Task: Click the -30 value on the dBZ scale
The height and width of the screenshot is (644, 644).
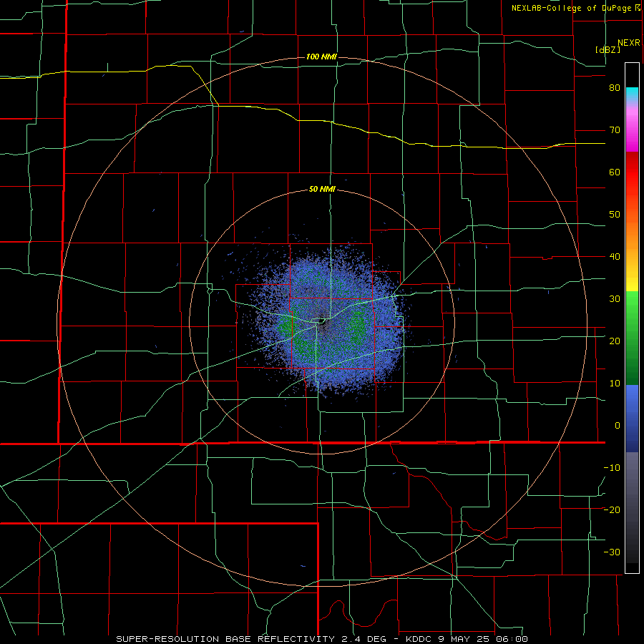Action: point(612,552)
